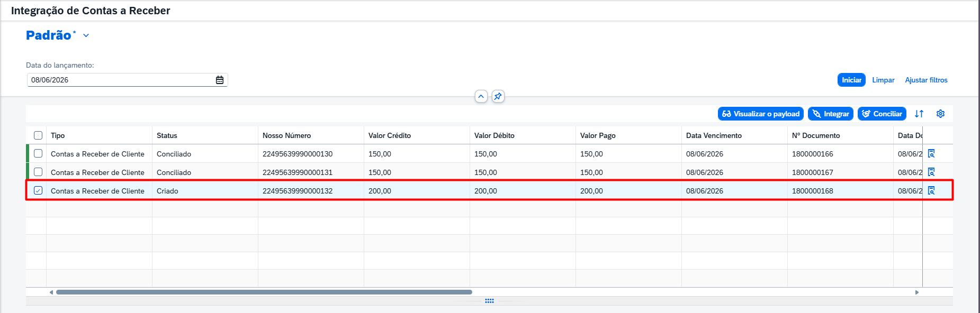Screen dimensions: 980x313
Task: Click the table resize grip handle
Action: click(489, 301)
